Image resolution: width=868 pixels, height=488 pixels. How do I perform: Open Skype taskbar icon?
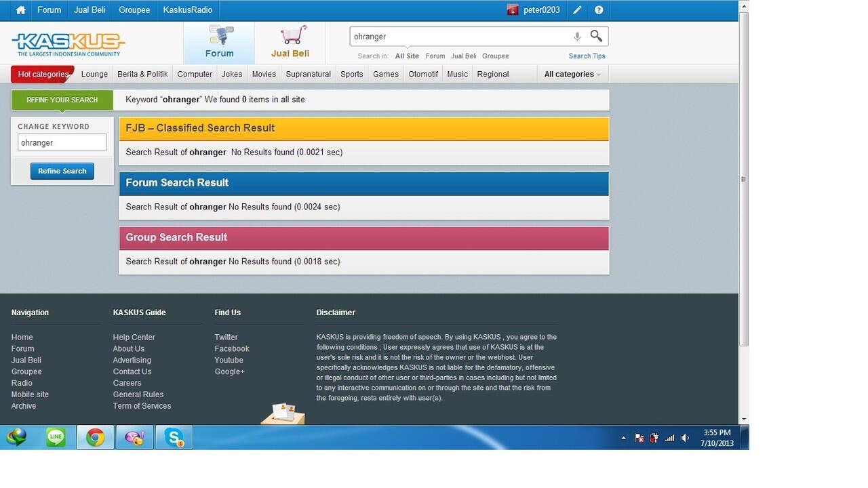tap(174, 438)
